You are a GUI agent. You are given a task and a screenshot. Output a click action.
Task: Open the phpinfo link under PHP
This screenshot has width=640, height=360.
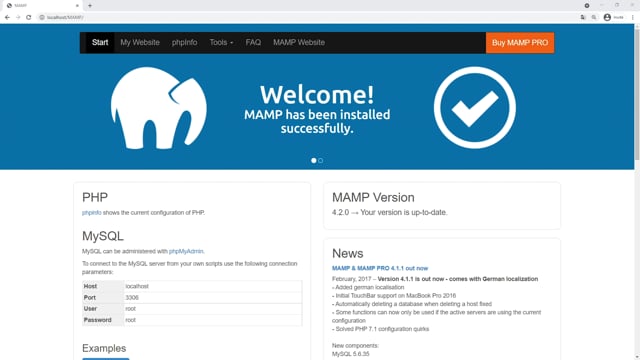91,213
